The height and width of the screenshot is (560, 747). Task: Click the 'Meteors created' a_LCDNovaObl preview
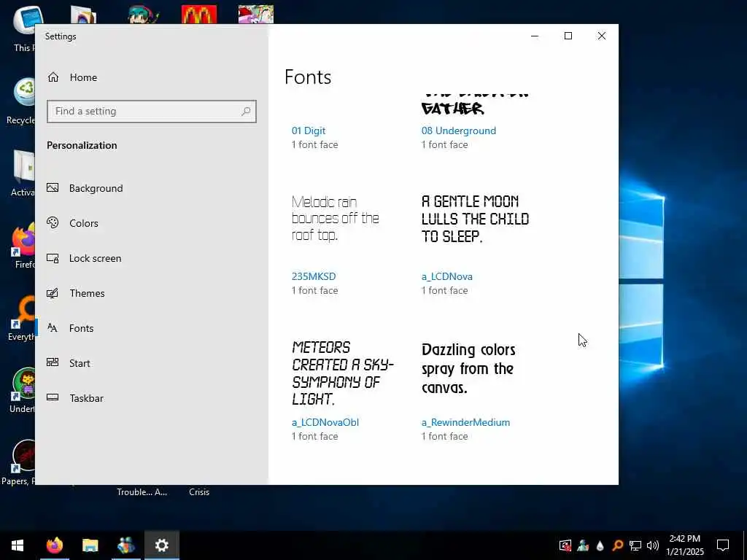(343, 373)
